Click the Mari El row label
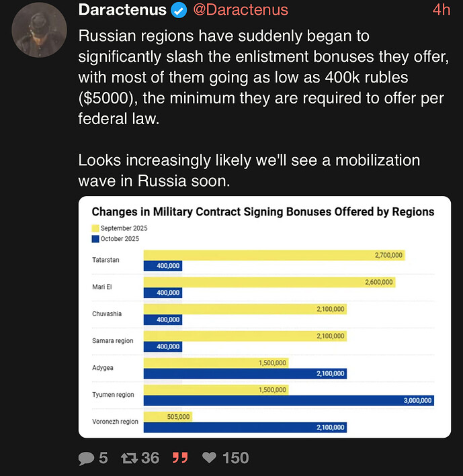 pyautogui.click(x=102, y=287)
